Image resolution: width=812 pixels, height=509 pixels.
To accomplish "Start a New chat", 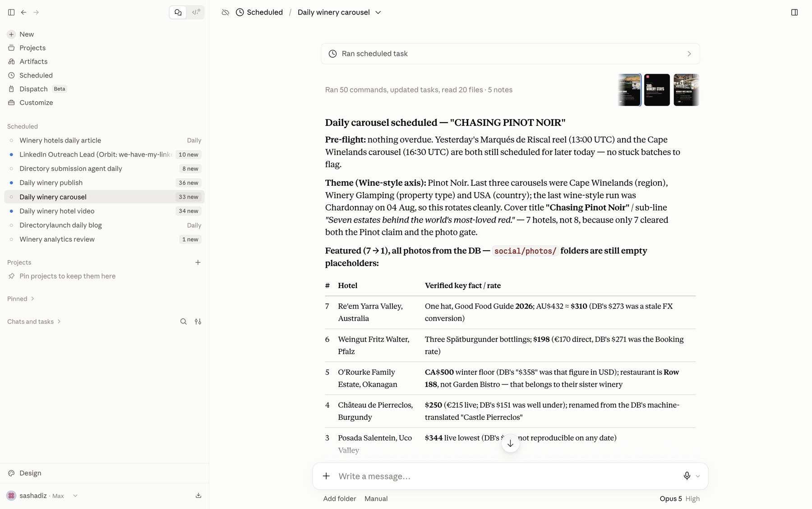I will tap(27, 34).
